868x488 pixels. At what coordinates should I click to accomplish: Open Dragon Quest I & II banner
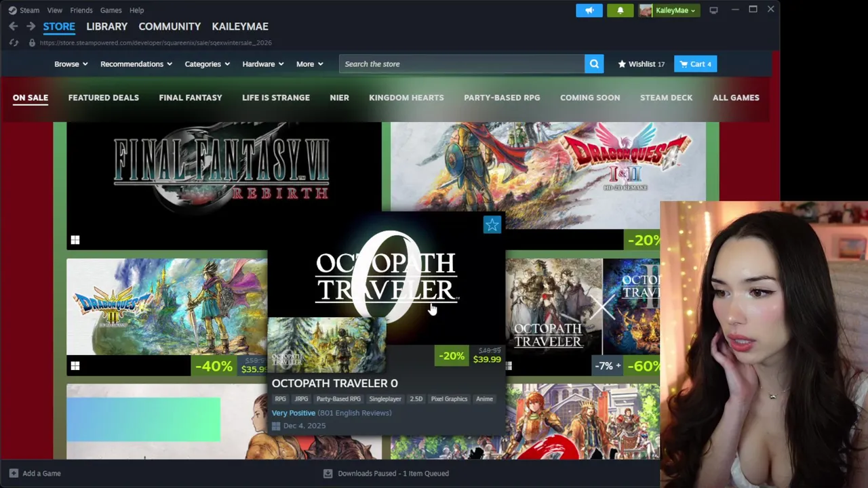click(x=548, y=175)
